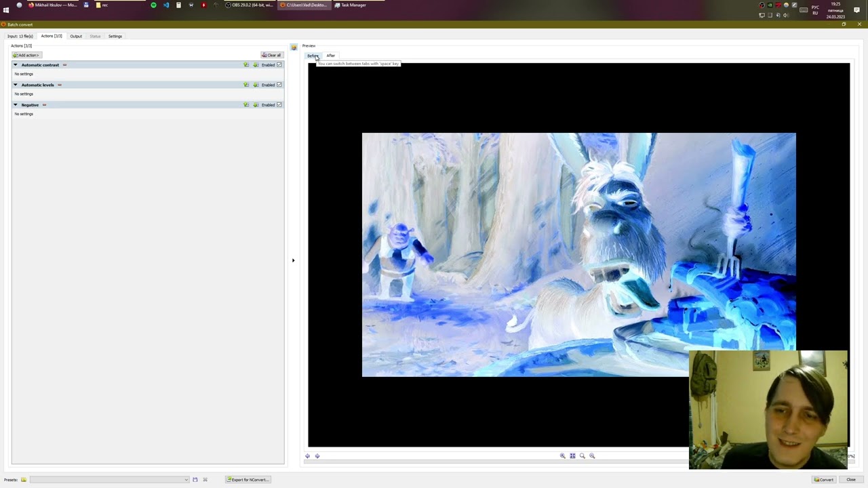Remove the Automatic contrast action

click(64, 65)
